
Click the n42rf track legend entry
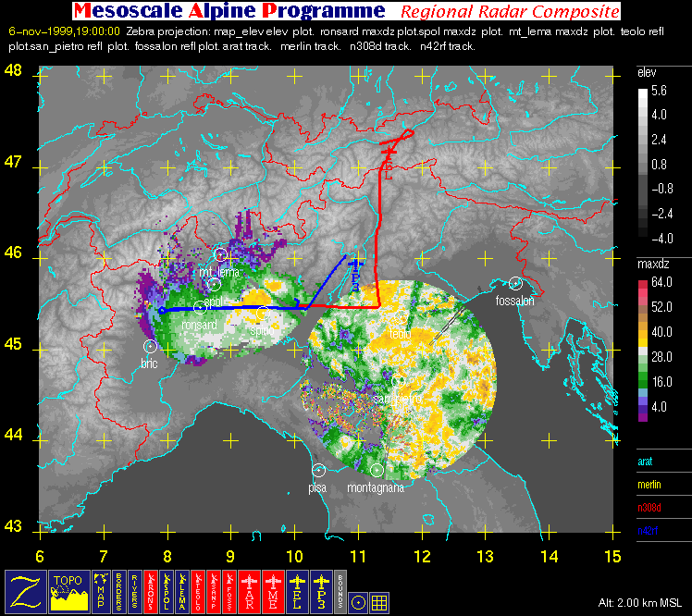(x=648, y=531)
